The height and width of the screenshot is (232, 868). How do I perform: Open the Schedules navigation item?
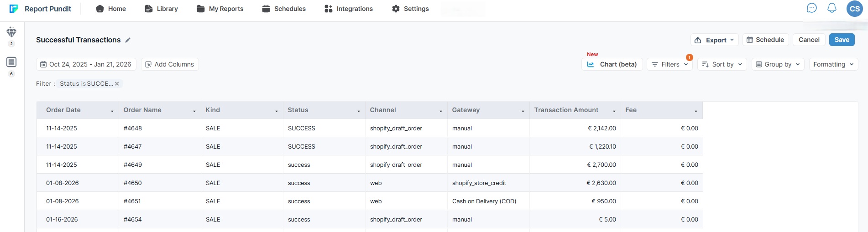pyautogui.click(x=284, y=9)
